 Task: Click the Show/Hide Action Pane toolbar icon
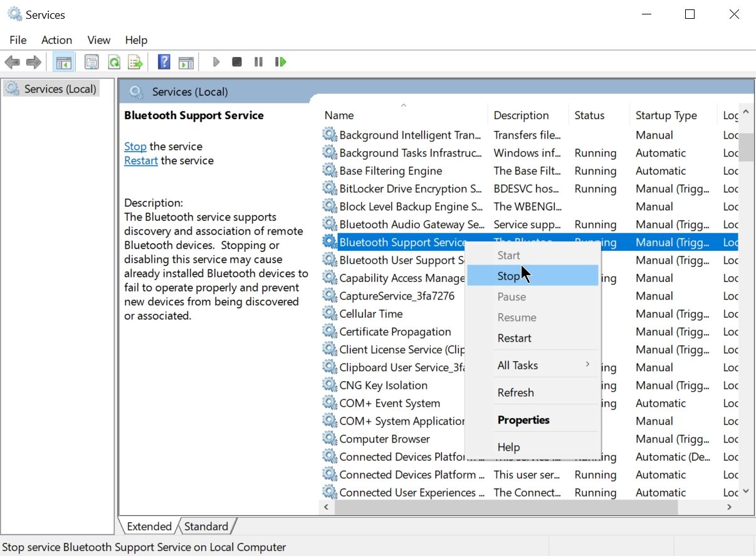pos(186,62)
